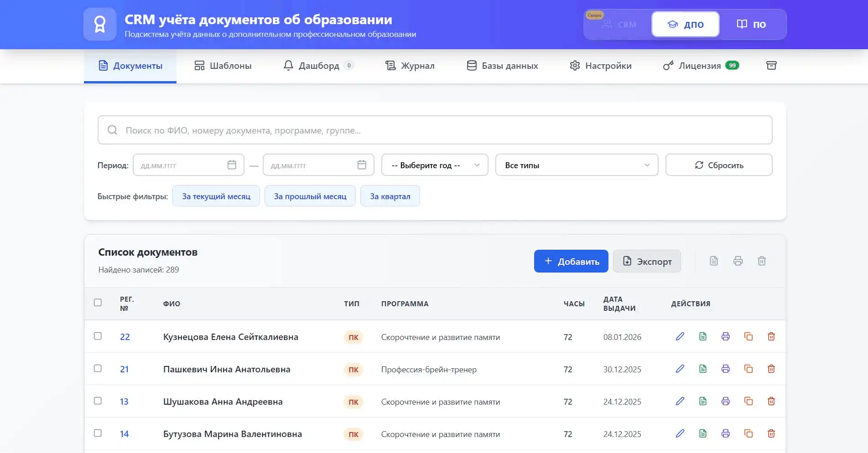Click the Экспорт button
Screen dimensions: 868x453
647,261
